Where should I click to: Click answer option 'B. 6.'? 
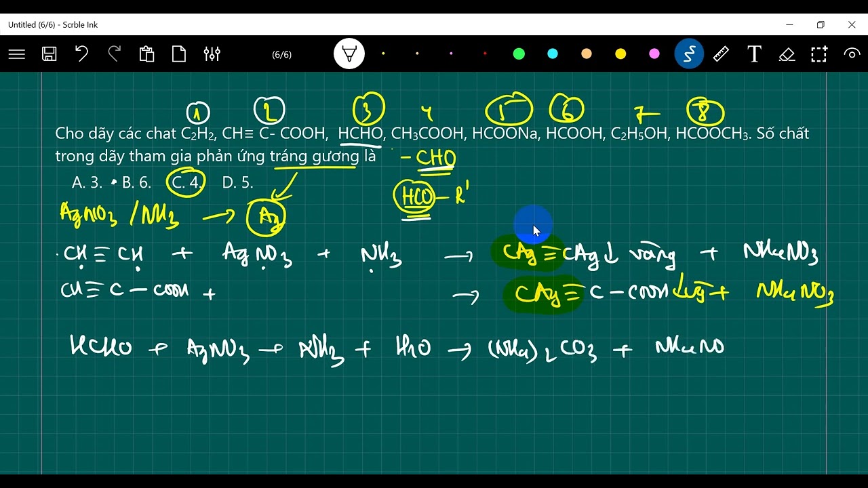pos(136,182)
